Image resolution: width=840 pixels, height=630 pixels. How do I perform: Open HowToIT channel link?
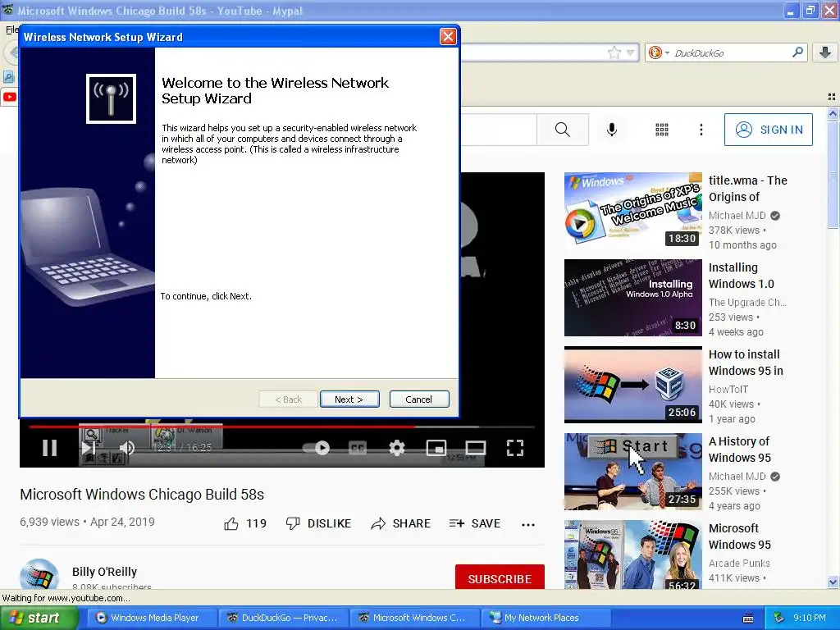click(x=728, y=390)
